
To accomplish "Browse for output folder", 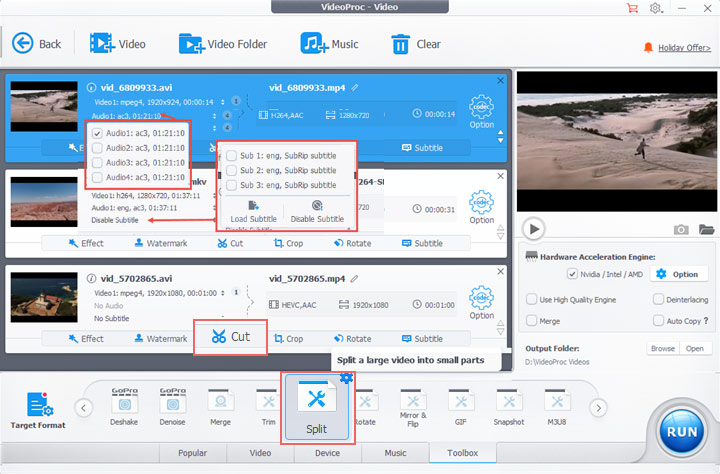I will (x=663, y=349).
